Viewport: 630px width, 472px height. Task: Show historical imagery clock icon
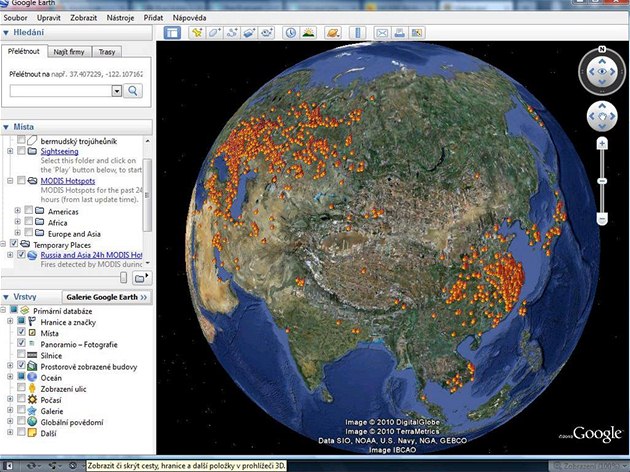290,33
